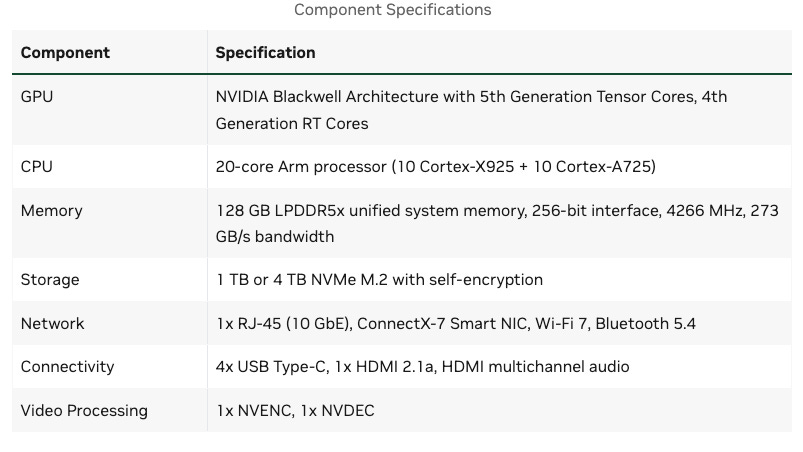Click the Storage row label
Screen dimensions: 803x452
coord(50,279)
